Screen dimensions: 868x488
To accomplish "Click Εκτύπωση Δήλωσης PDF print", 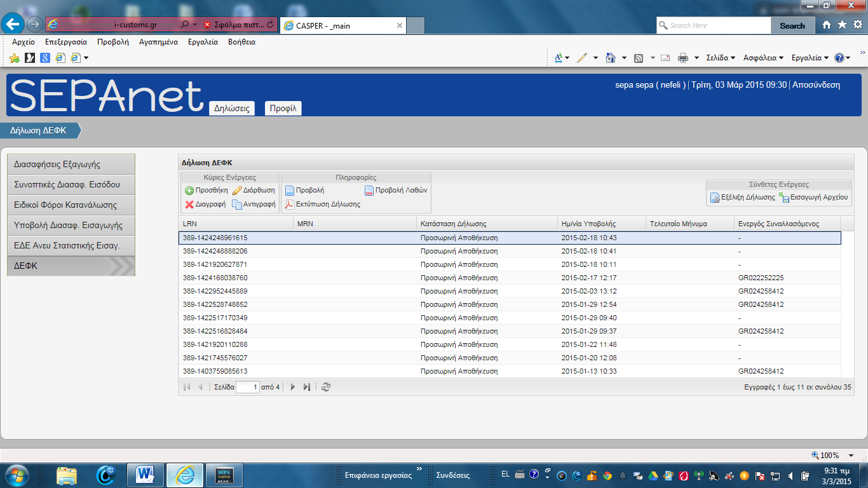I will [x=322, y=205].
